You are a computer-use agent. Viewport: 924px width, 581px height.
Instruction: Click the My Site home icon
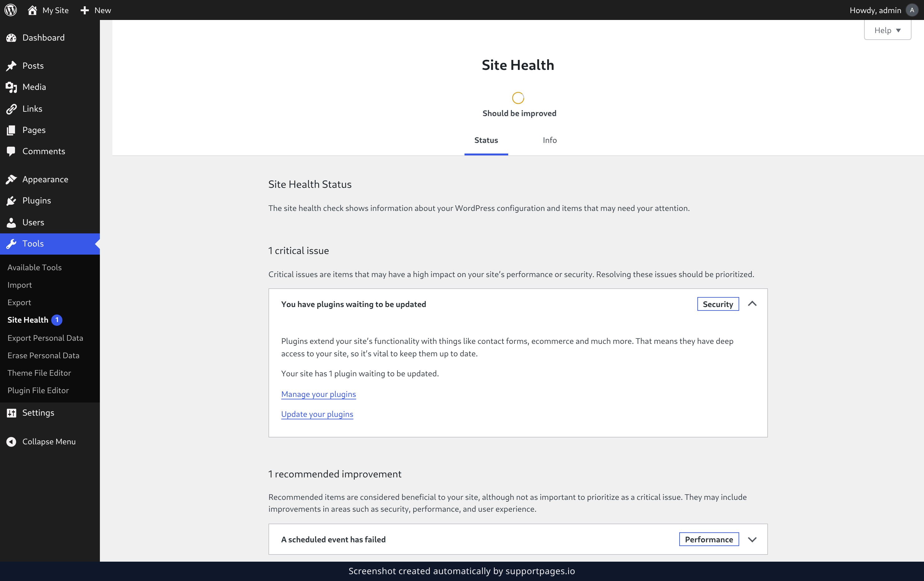click(32, 10)
